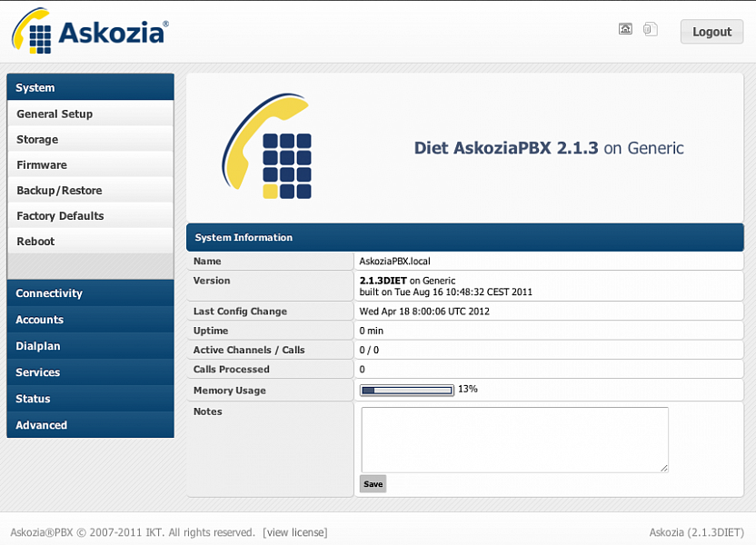
Task: Expand the Accounts menu section
Action: (91, 320)
